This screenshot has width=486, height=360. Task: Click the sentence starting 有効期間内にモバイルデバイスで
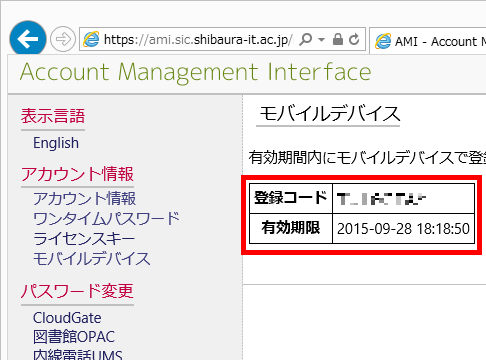(x=367, y=157)
